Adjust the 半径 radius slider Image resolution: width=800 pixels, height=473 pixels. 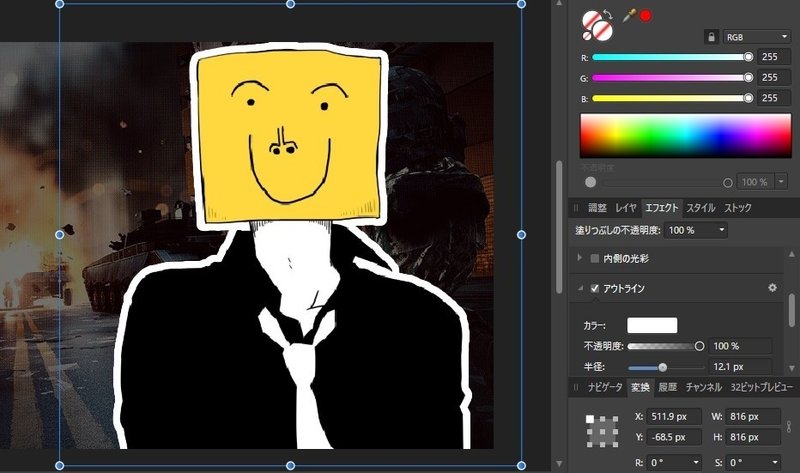pos(666,367)
